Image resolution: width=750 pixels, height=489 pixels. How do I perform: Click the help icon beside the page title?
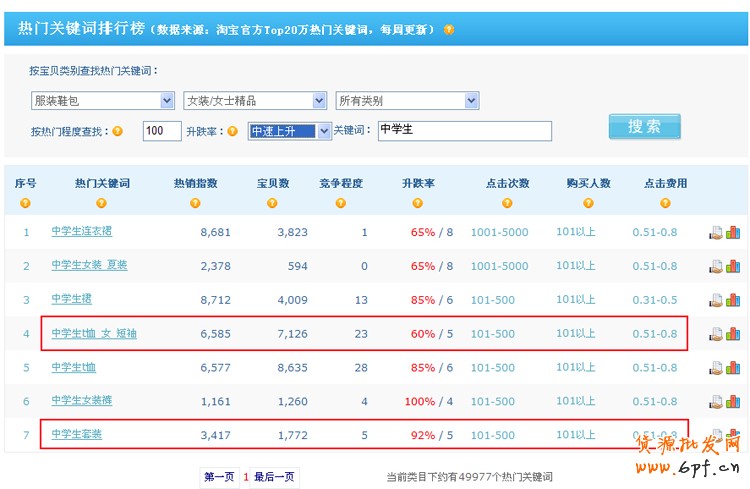[449, 30]
